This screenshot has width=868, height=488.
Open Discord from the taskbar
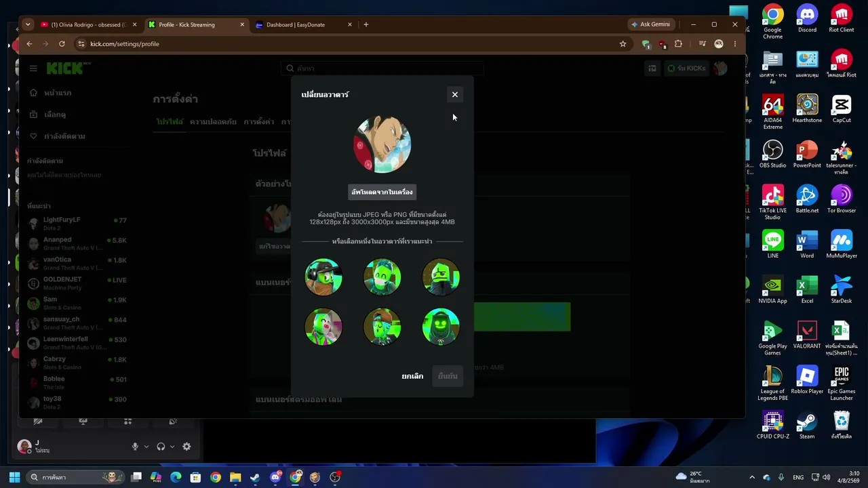pos(275,477)
